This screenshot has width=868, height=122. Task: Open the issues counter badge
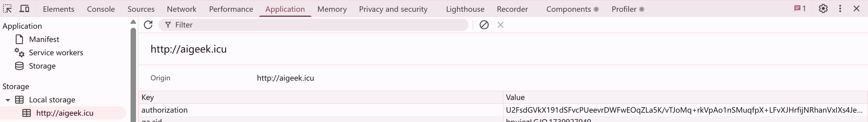(x=800, y=9)
